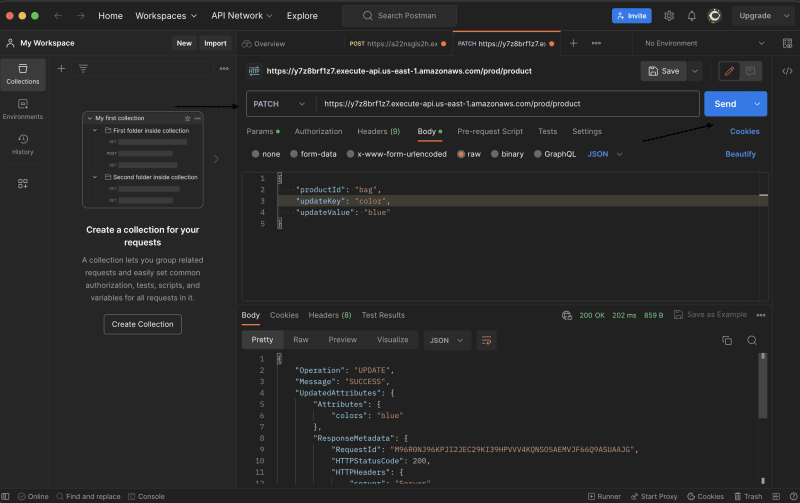This screenshot has width=800, height=503.
Task: Switch to the Pre-request Script tab
Action: coord(490,132)
